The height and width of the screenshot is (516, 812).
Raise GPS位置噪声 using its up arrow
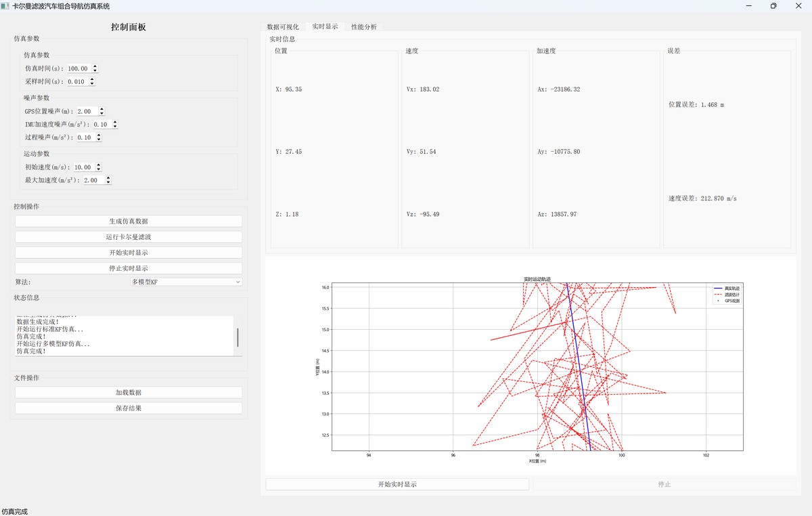101,109
